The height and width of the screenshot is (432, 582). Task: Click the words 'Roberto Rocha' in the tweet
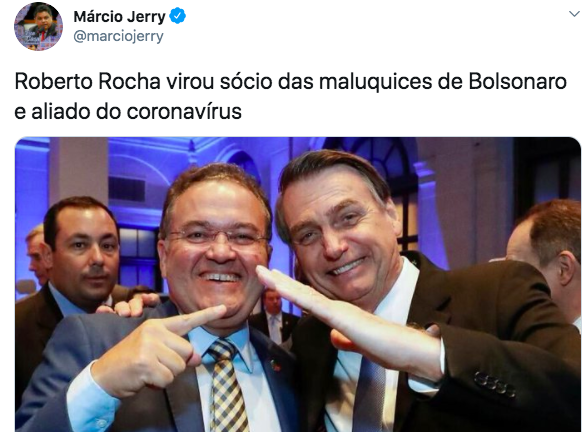click(x=87, y=82)
